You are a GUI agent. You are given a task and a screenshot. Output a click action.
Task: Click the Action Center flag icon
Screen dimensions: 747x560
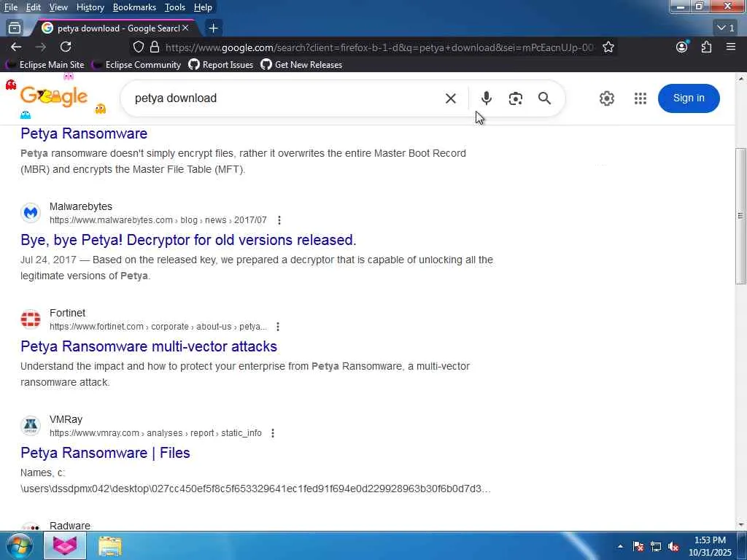pos(638,546)
